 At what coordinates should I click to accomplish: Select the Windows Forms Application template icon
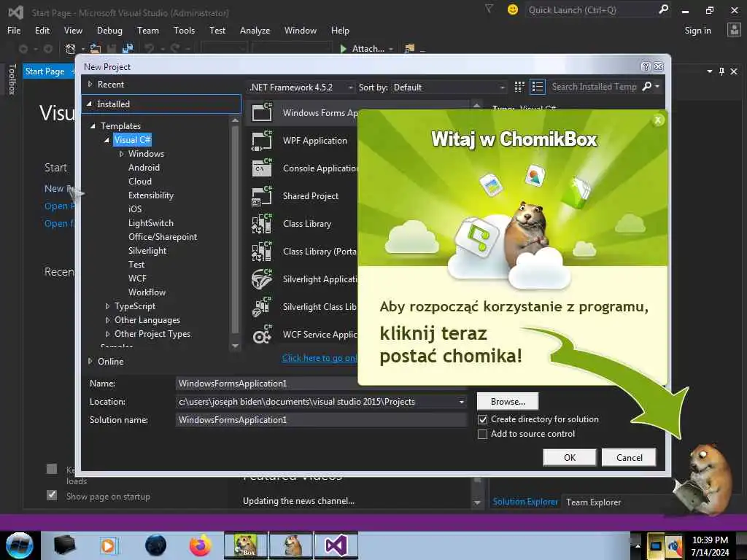262,112
